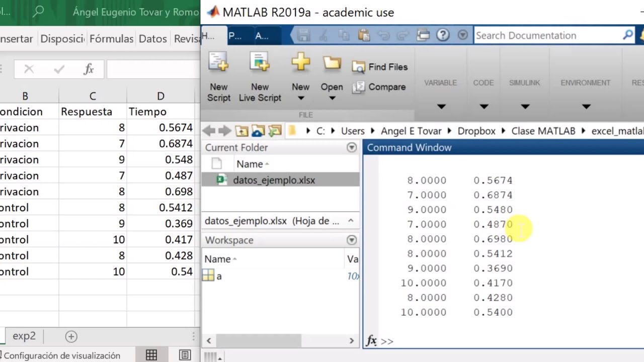Image resolution: width=644 pixels, height=362 pixels.
Task: Click Workspace horizontal scrollbar thumb
Action: (259, 341)
